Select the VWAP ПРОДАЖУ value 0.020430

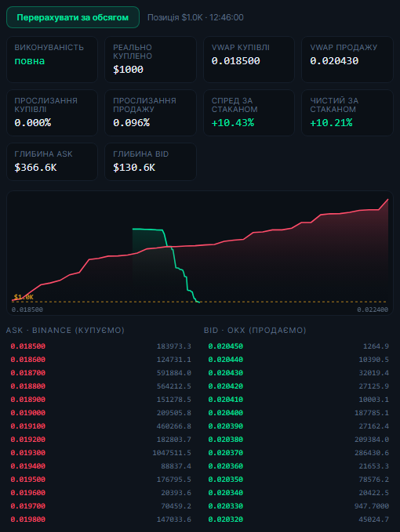coord(334,61)
